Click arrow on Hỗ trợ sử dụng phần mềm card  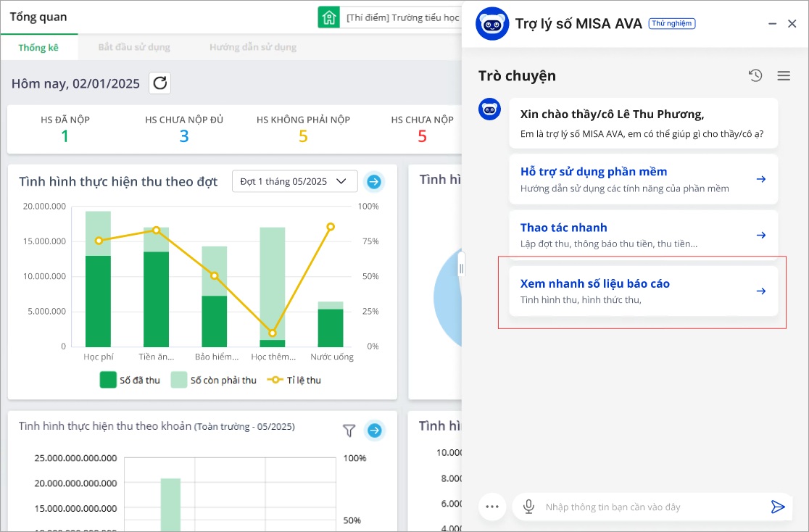coord(761,179)
